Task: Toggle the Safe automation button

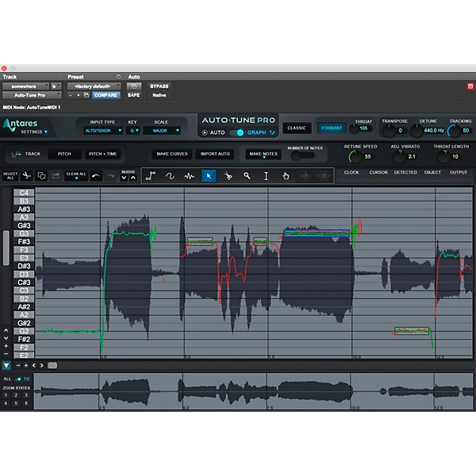Action: pyautogui.click(x=133, y=95)
